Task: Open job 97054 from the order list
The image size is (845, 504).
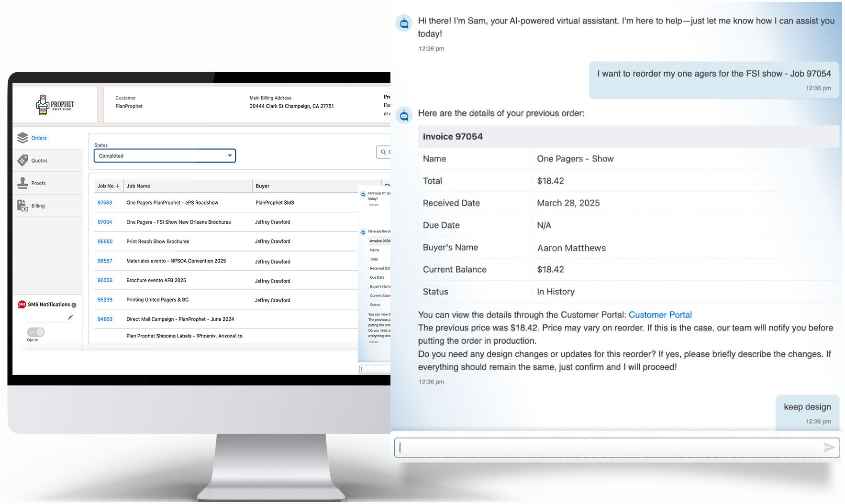Action: (105, 222)
